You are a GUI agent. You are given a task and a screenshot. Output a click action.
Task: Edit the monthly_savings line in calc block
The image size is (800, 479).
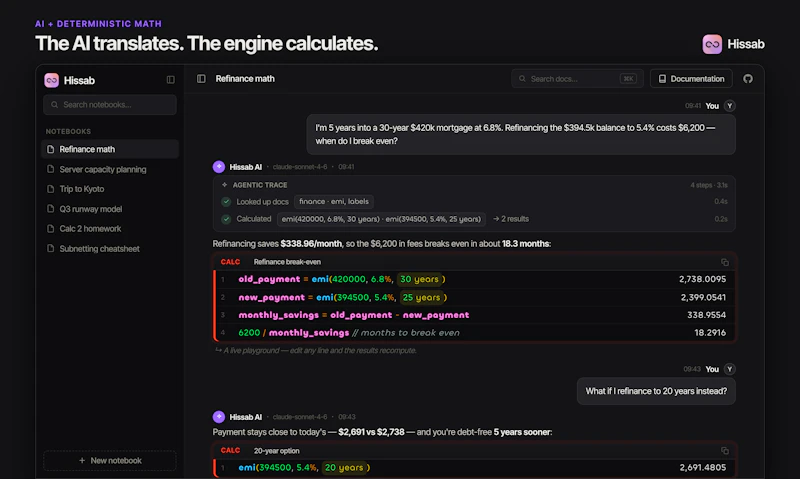pos(474,315)
